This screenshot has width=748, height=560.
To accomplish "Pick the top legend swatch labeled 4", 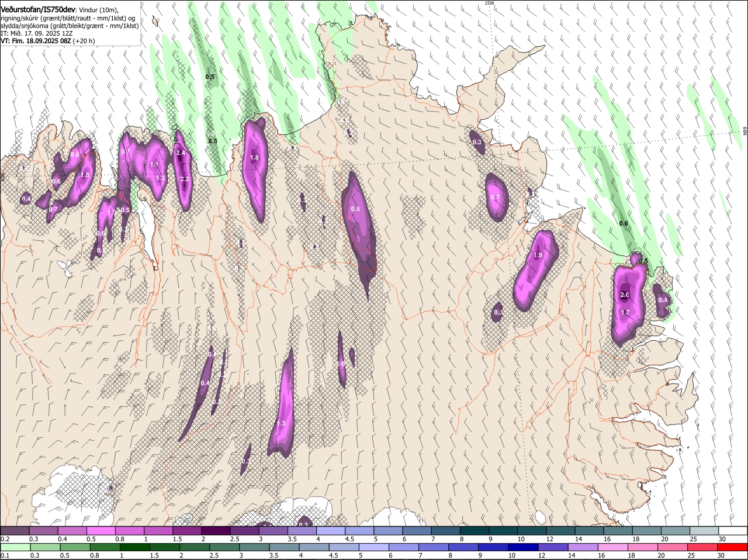I will click(331, 531).
